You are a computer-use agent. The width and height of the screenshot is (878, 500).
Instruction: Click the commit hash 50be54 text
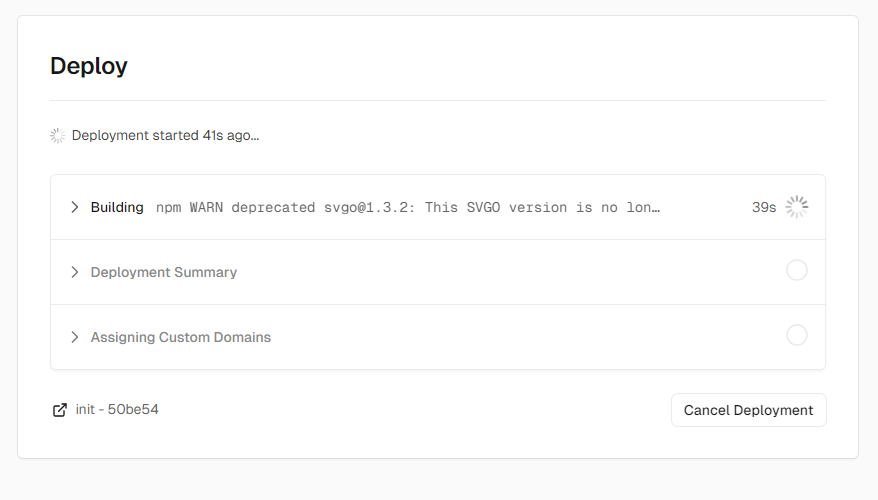[133, 409]
